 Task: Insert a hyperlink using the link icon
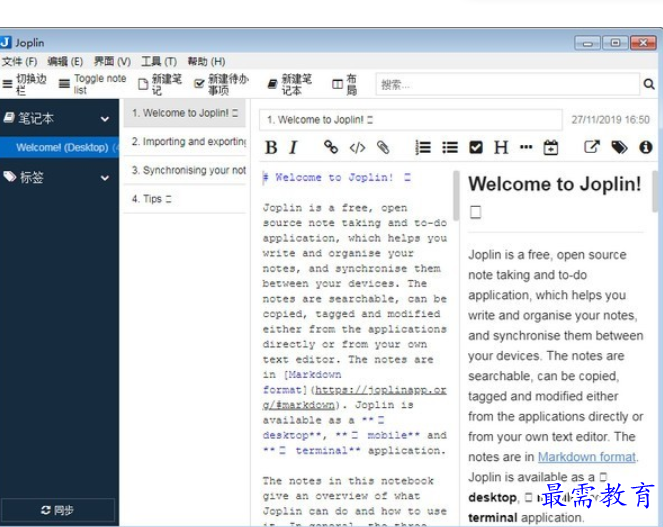coord(331,147)
